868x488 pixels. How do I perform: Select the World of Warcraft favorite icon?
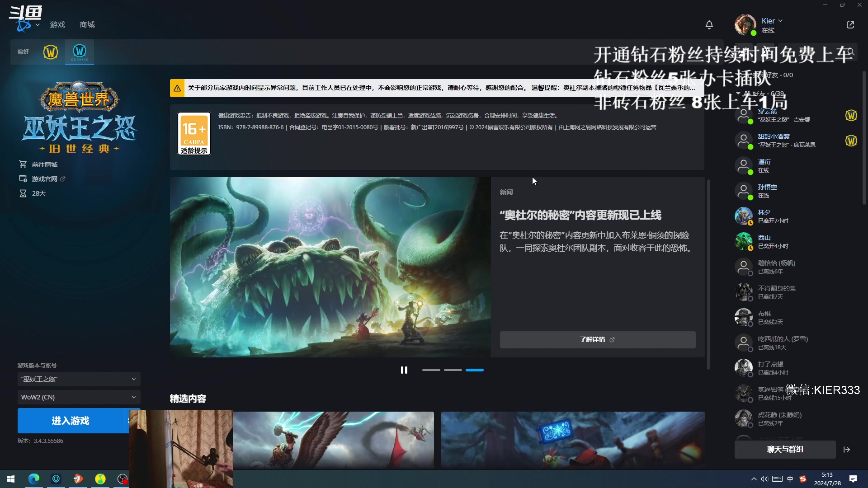pos(51,52)
